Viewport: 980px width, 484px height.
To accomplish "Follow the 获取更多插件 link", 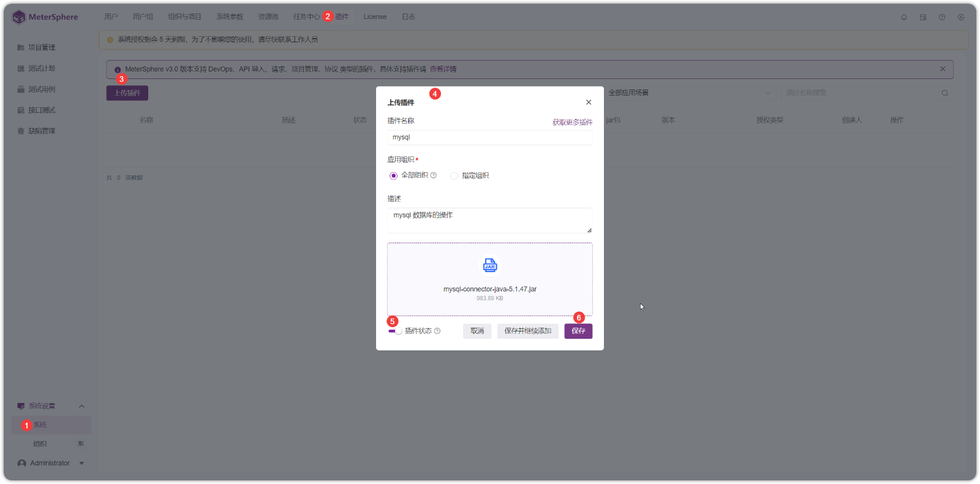I will [x=573, y=123].
